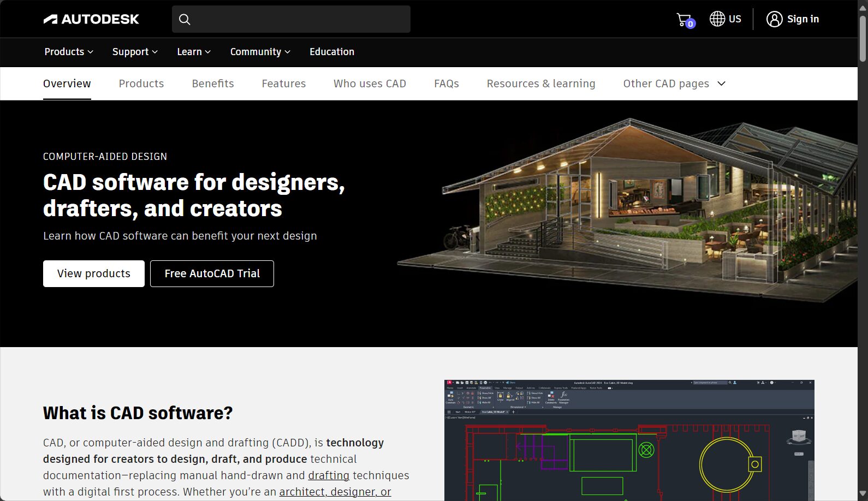Click the sign-in user avatar icon
Viewport: 868px width, 501px height.
[x=774, y=19]
